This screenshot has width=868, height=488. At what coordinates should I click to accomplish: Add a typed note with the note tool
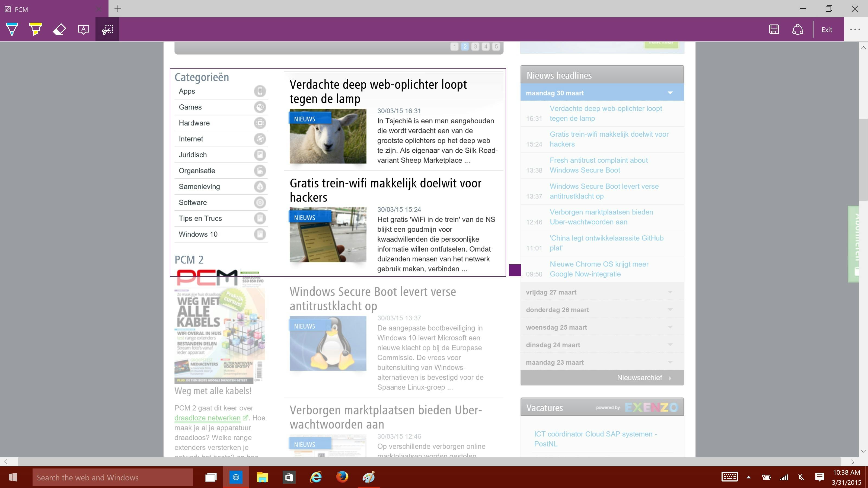click(83, 29)
